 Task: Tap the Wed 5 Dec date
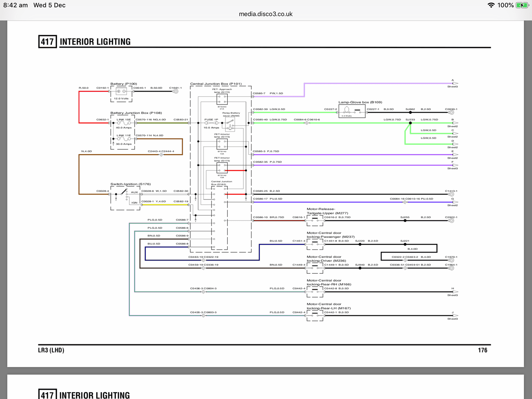coord(50,5)
